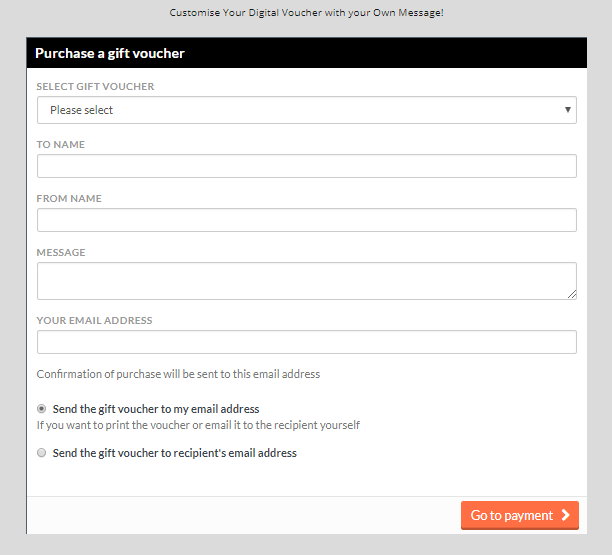Click the Message box resize handle
This screenshot has width=612, height=555.
[x=572, y=294]
